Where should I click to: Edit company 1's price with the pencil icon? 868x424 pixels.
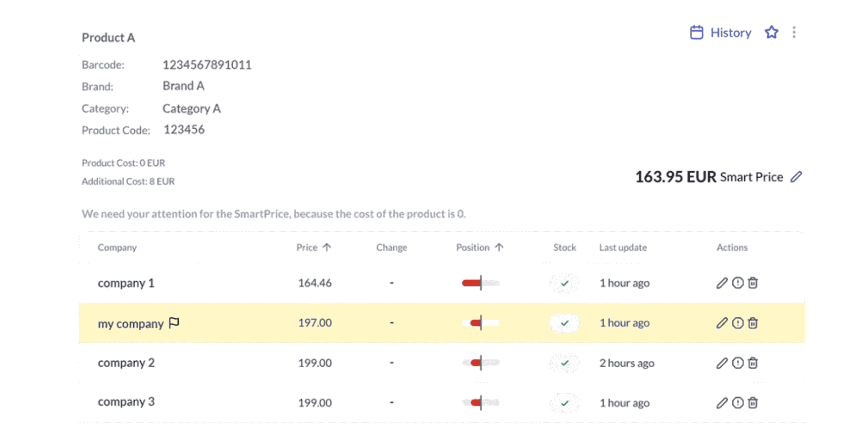pos(721,283)
